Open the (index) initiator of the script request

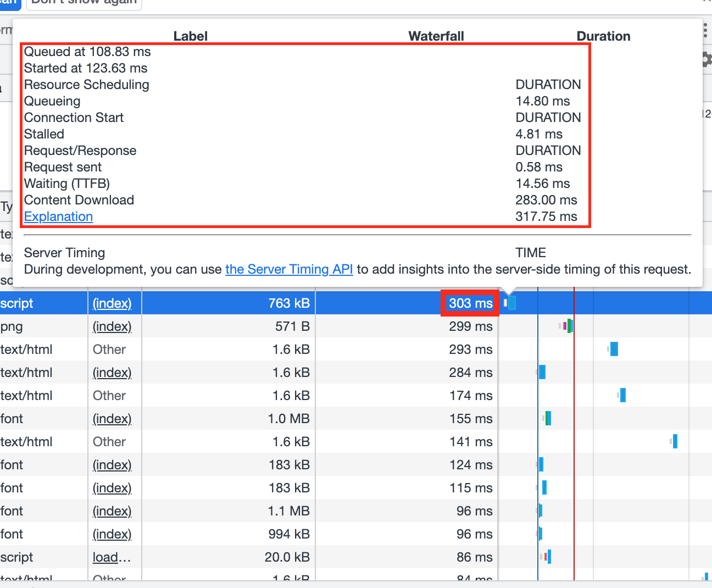click(112, 303)
